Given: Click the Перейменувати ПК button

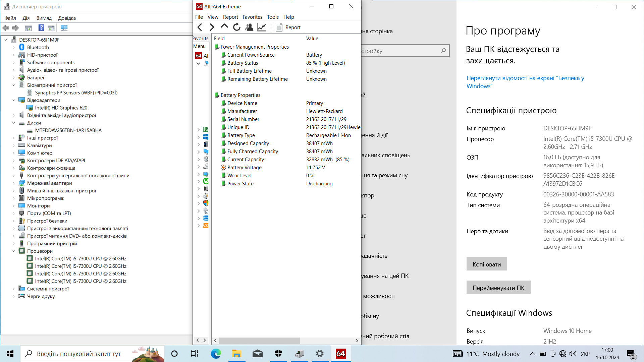Looking at the screenshot, I should click(x=498, y=288).
